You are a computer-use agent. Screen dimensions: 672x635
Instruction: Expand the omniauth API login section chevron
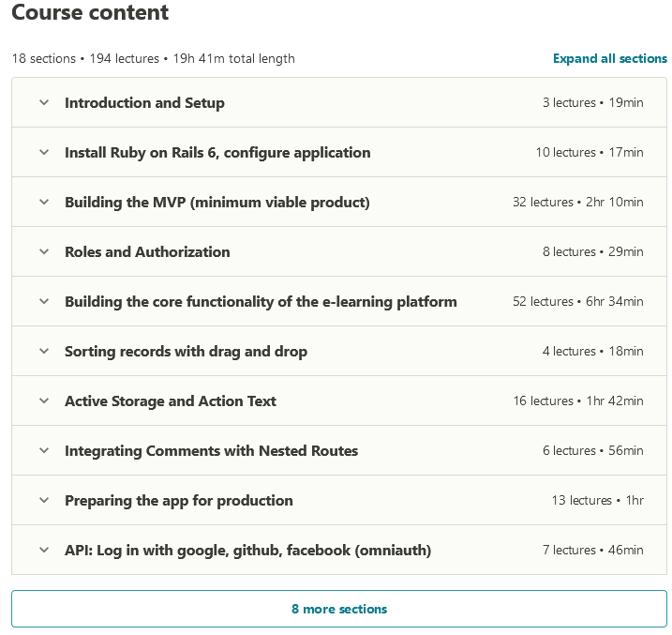(x=44, y=551)
